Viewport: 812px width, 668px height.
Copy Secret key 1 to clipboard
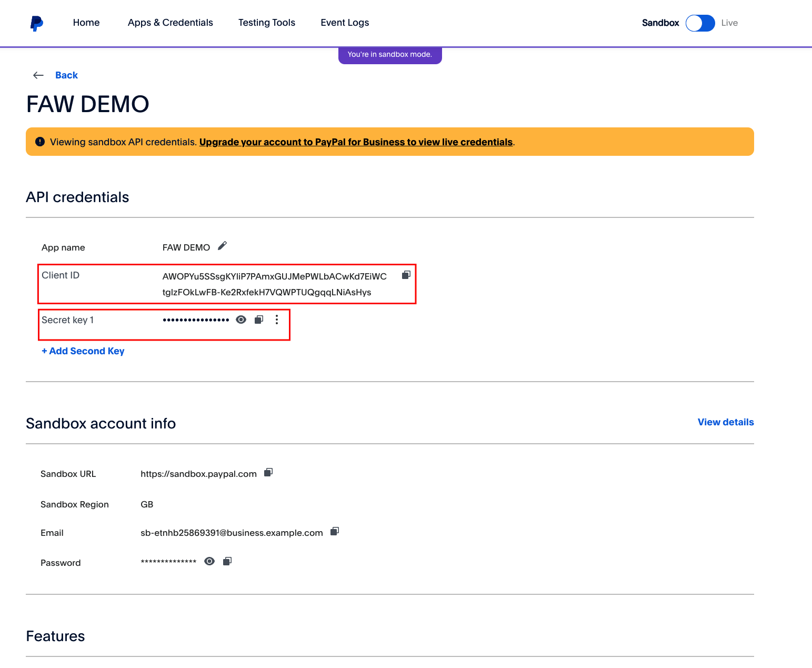click(x=259, y=320)
